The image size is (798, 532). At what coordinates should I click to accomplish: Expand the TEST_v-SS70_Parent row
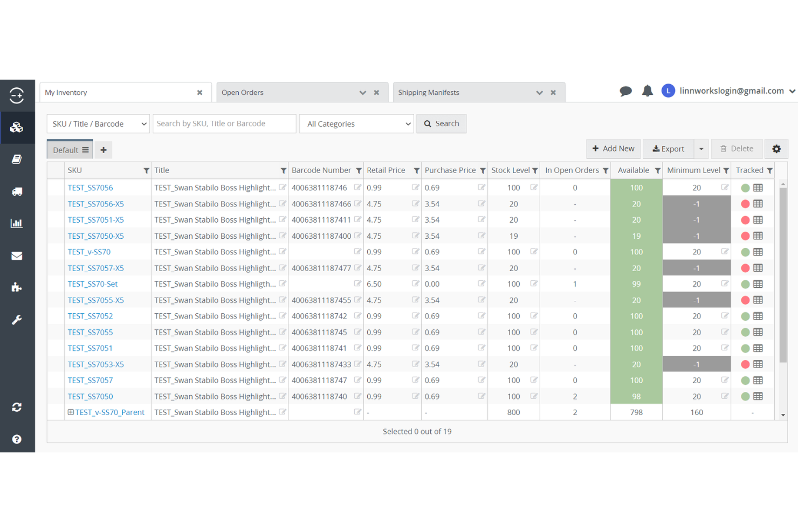(x=71, y=412)
